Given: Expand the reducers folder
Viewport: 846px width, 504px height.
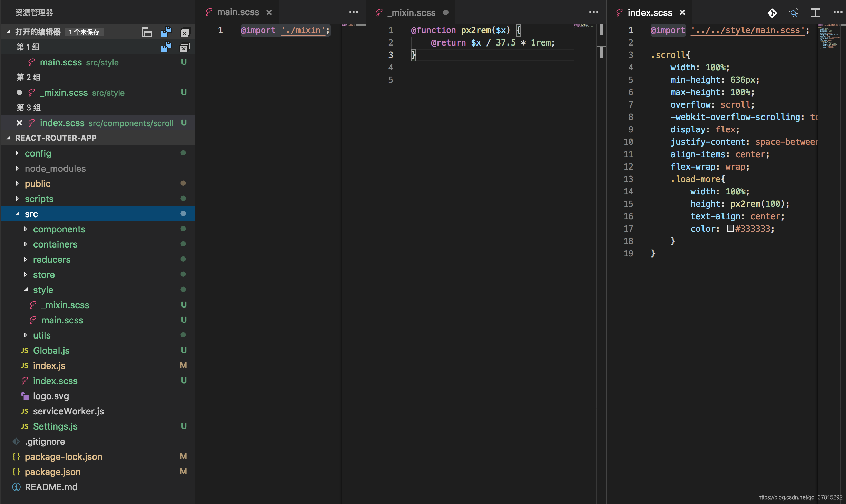Looking at the screenshot, I should point(25,259).
